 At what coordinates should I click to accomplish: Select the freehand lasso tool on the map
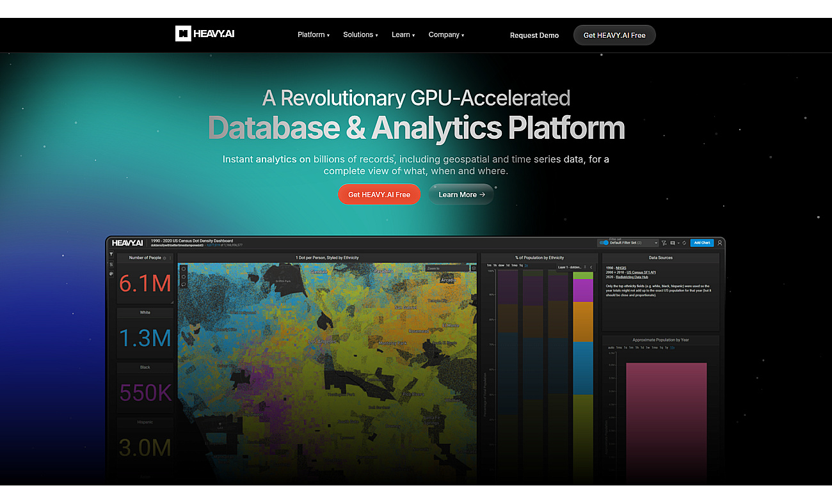coord(184,284)
